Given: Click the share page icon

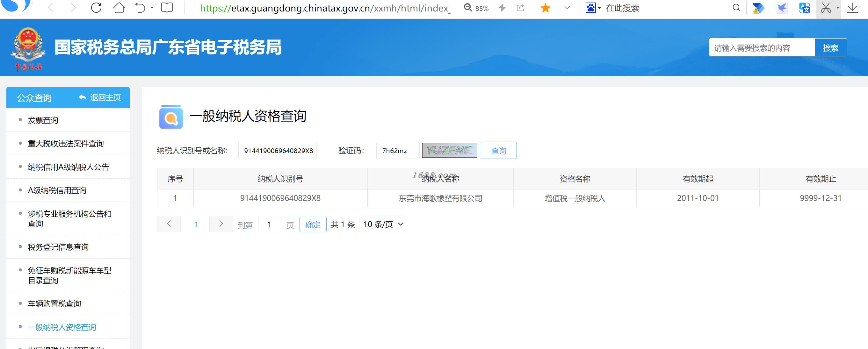Looking at the screenshot, I should (x=521, y=8).
